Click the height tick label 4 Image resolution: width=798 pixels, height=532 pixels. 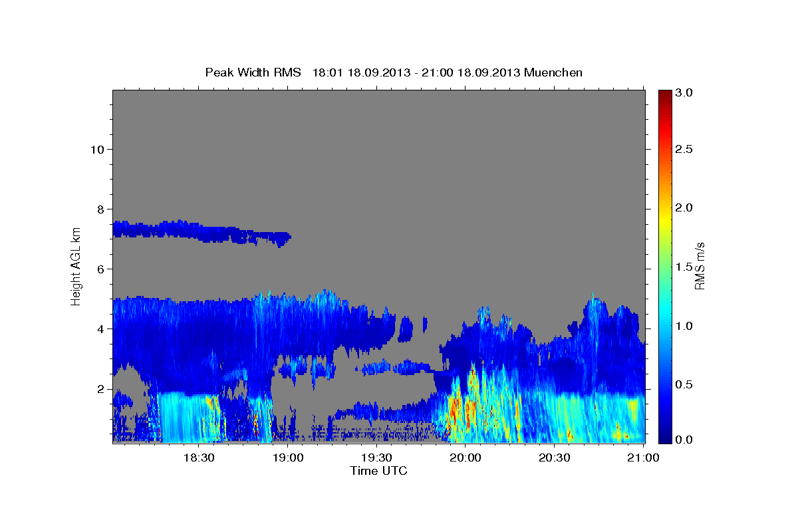click(x=100, y=329)
